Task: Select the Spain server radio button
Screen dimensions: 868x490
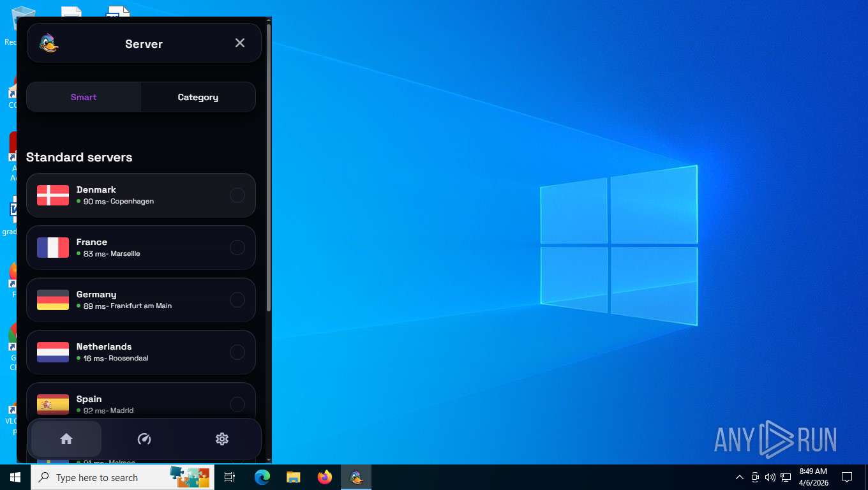Action: tap(237, 405)
